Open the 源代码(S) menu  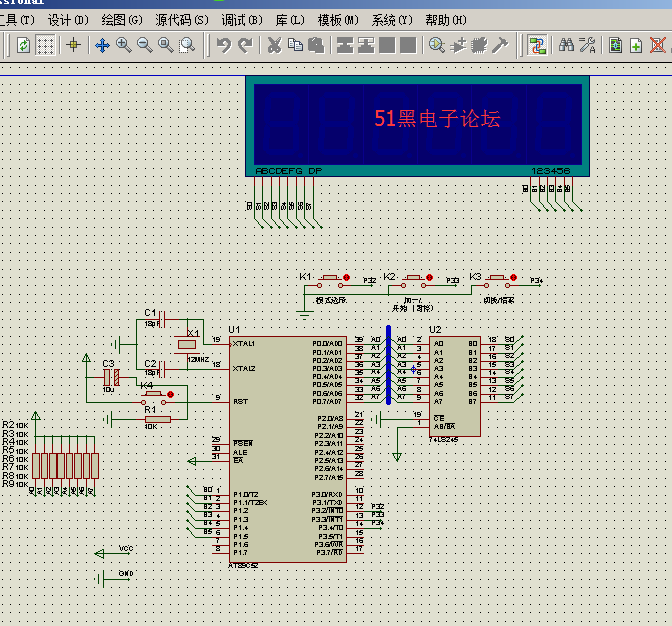pyautogui.click(x=182, y=20)
